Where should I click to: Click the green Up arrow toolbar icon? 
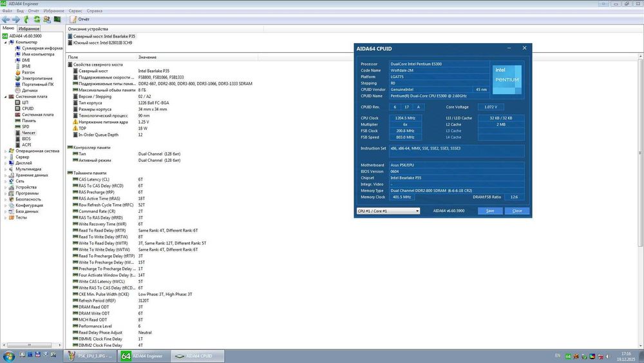[x=26, y=19]
